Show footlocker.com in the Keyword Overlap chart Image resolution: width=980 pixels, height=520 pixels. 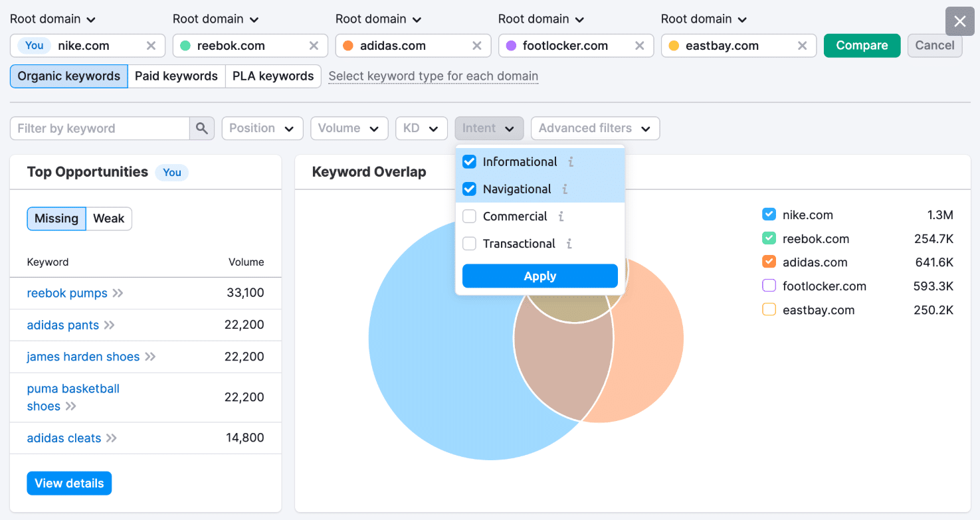[x=769, y=286]
